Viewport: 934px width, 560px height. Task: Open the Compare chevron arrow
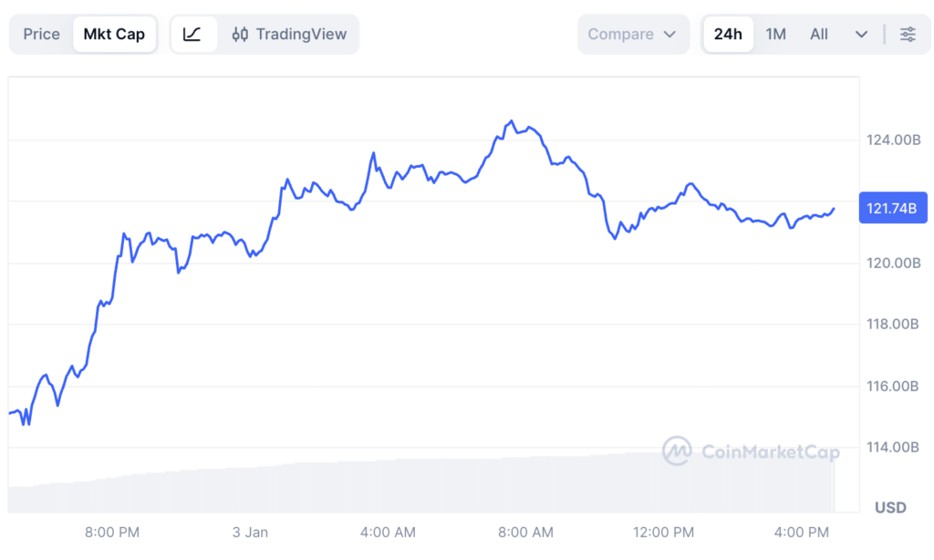click(x=671, y=34)
